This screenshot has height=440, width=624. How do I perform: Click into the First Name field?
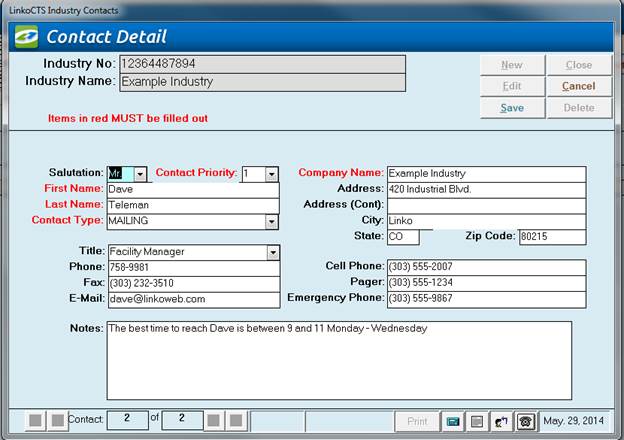(190, 189)
